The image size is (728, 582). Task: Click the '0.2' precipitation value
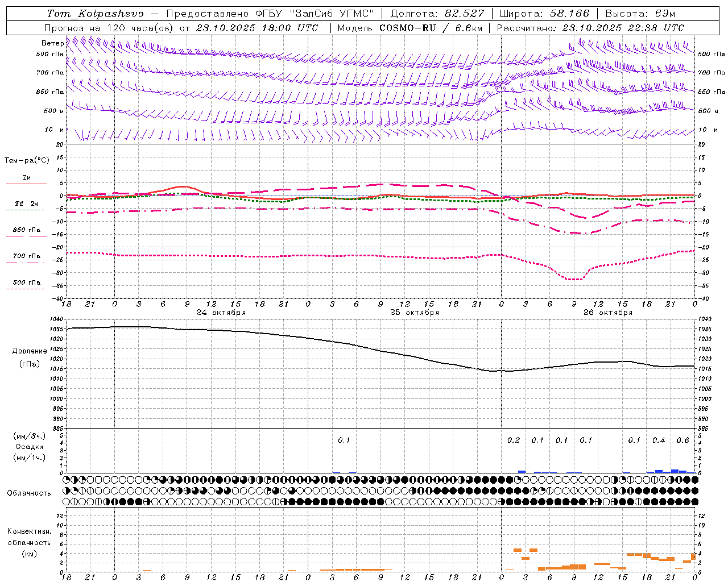(514, 440)
